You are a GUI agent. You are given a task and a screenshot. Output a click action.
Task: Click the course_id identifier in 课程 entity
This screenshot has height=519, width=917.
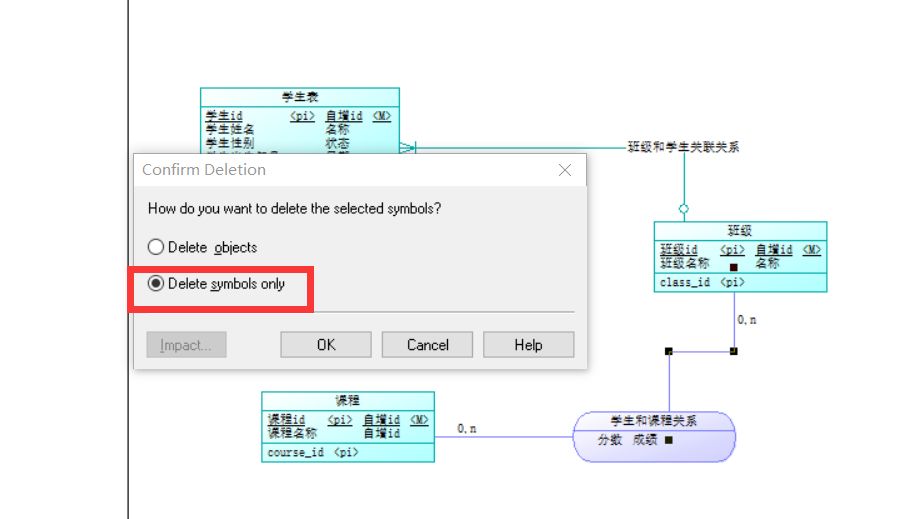click(x=295, y=452)
